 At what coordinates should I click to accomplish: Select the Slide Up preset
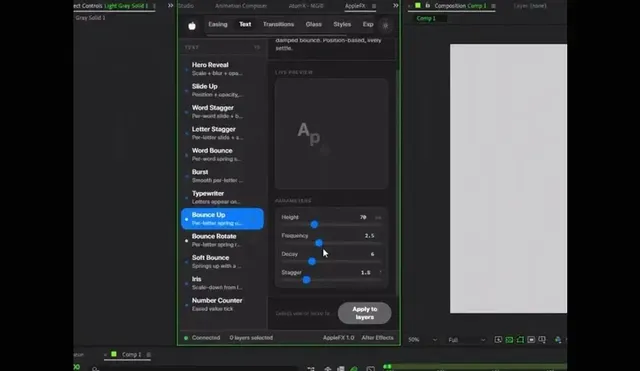pos(222,90)
